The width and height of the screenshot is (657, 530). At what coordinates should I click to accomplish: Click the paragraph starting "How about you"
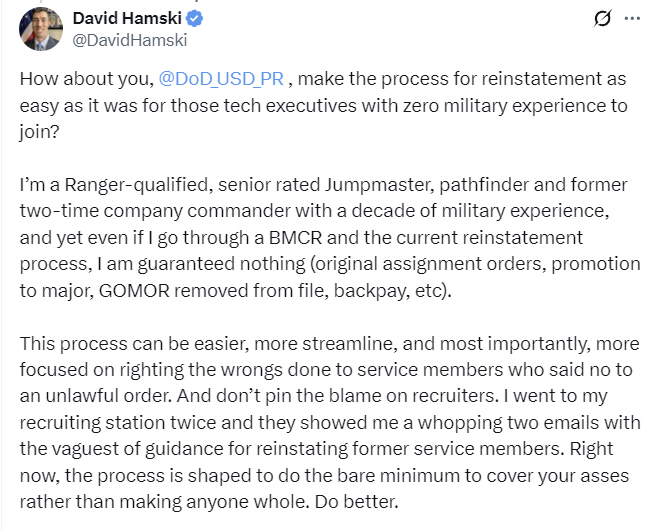pyautogui.click(x=323, y=105)
